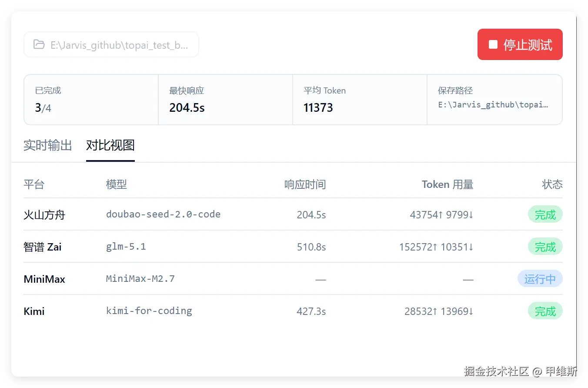Click 完成 badge for doubao-seed-2.0-code
Screen dimensions: 588x388
(x=545, y=214)
